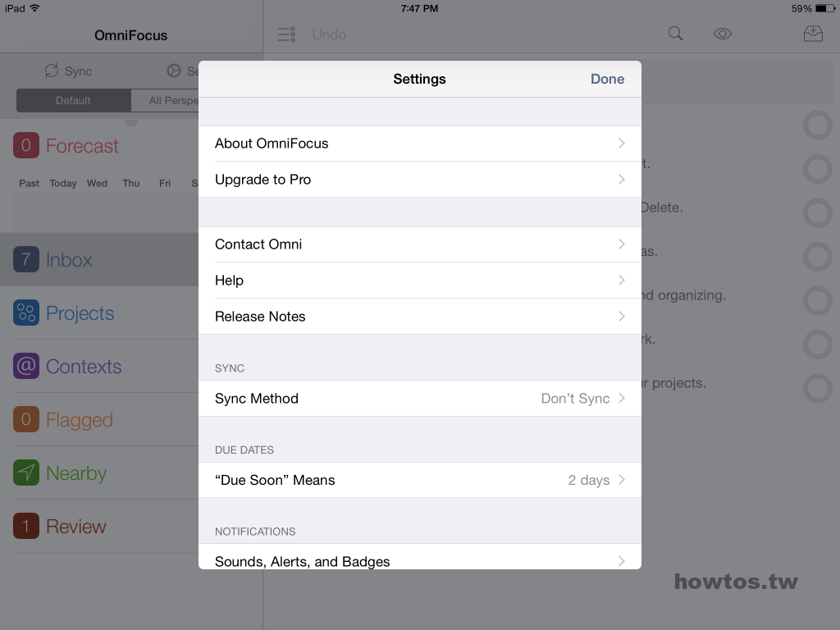This screenshot has width=840, height=630.
Task: Click the search magnifier icon
Action: click(x=676, y=34)
